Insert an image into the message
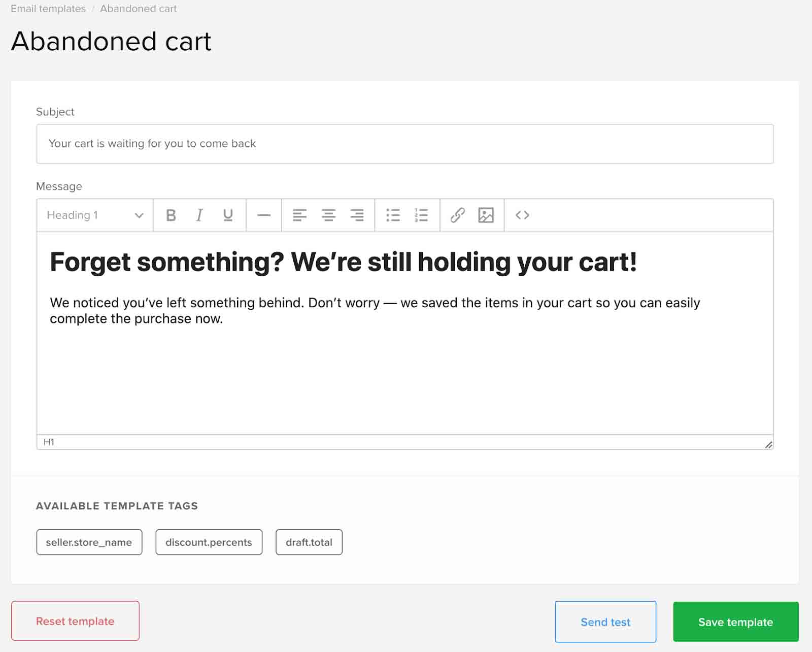The image size is (812, 652). (x=486, y=215)
